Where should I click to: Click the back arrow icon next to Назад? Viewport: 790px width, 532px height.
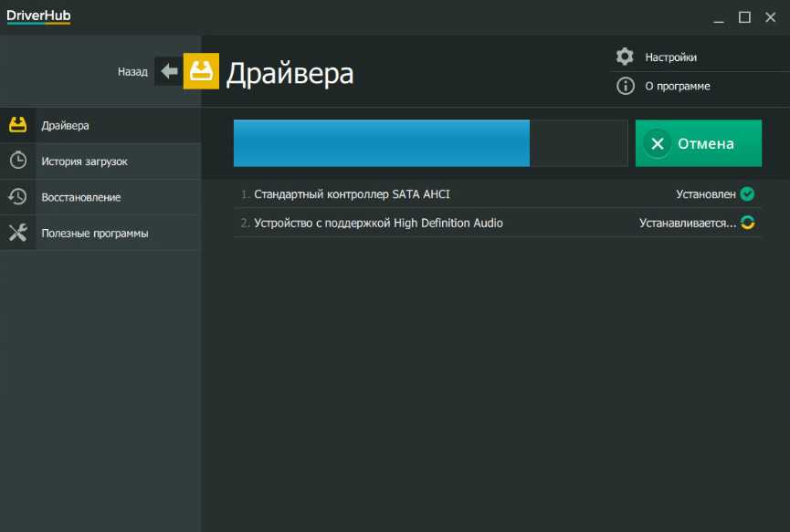(168, 71)
